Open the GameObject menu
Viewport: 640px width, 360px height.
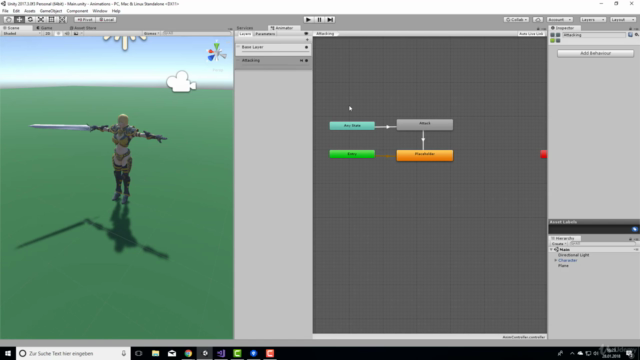pos(51,11)
